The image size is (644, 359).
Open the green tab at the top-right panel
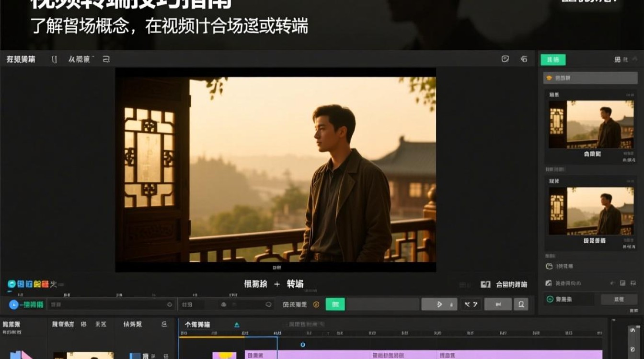(x=553, y=59)
